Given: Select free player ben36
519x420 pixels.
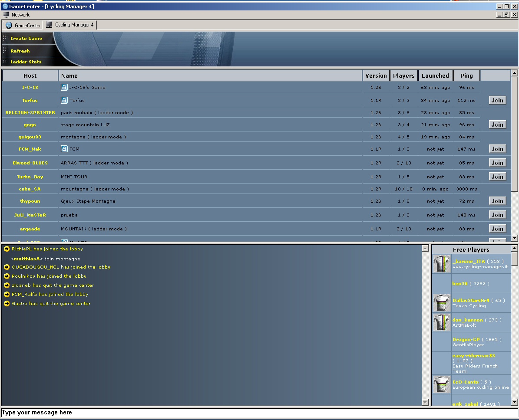Looking at the screenshot, I should point(460,283).
